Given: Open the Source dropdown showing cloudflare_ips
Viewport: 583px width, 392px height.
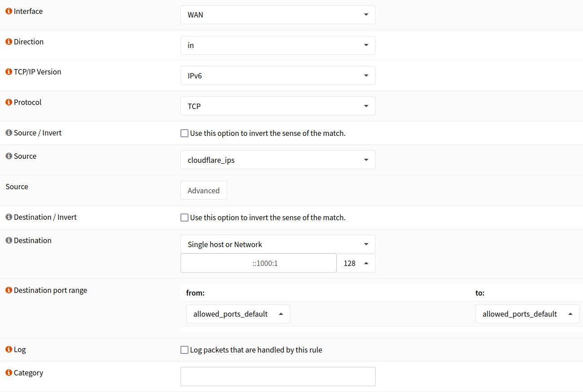Looking at the screenshot, I should click(x=277, y=160).
